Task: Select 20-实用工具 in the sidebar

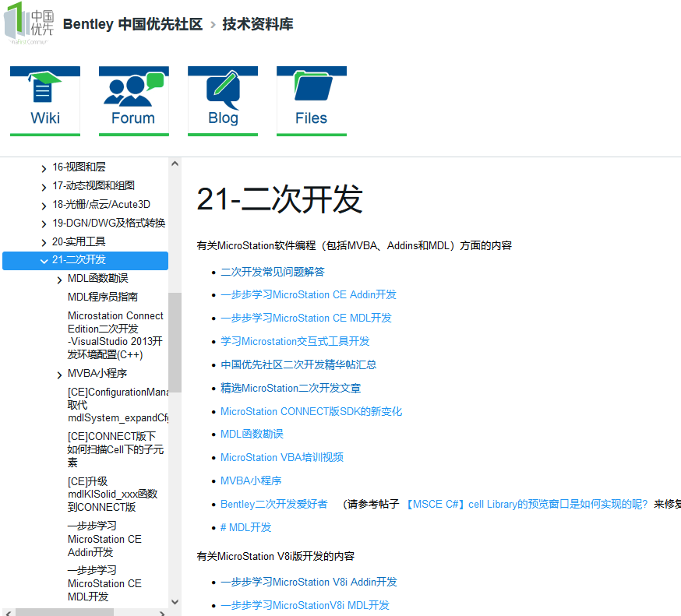Action: 79,241
